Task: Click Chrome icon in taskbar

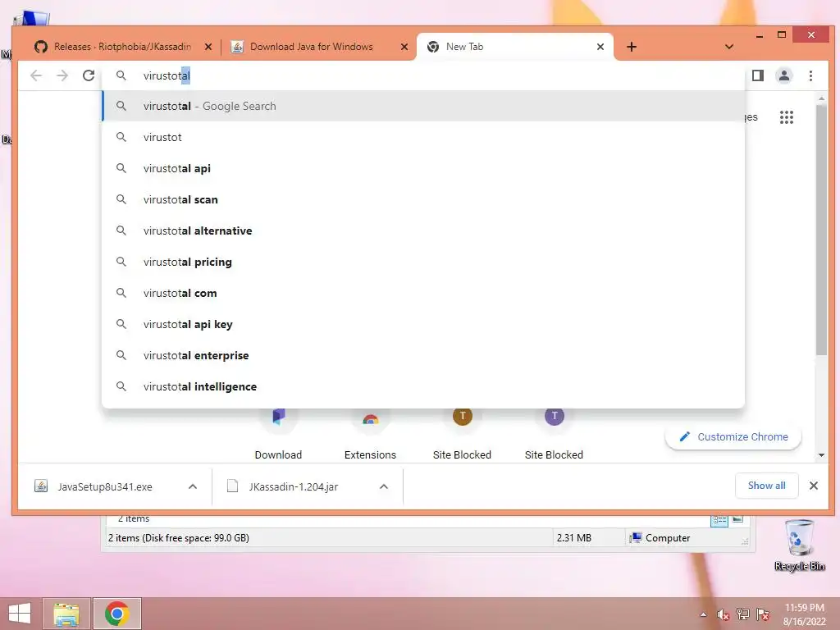Action: [116, 614]
